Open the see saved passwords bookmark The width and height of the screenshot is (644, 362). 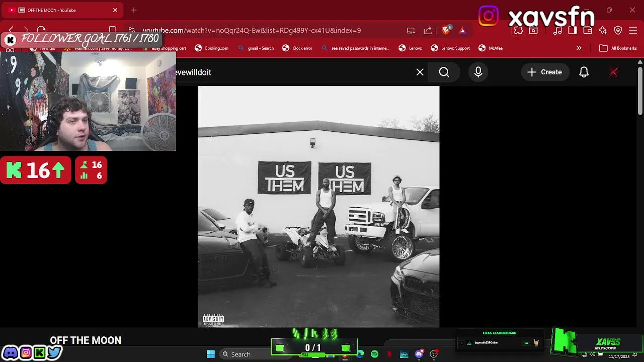355,48
